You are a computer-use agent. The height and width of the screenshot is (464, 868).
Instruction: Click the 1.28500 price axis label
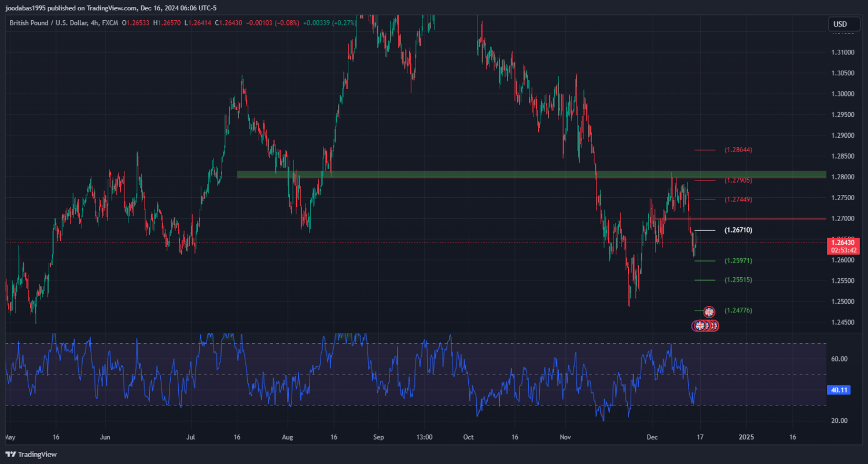point(842,156)
